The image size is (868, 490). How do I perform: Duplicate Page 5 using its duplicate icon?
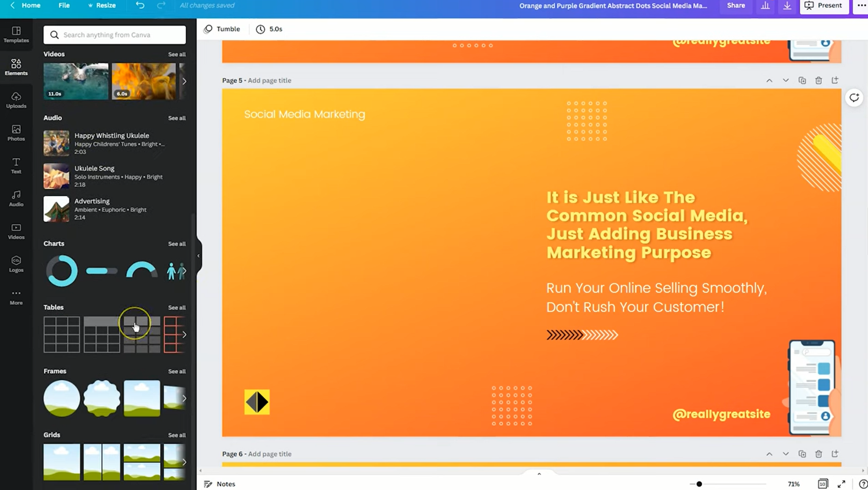(x=802, y=80)
